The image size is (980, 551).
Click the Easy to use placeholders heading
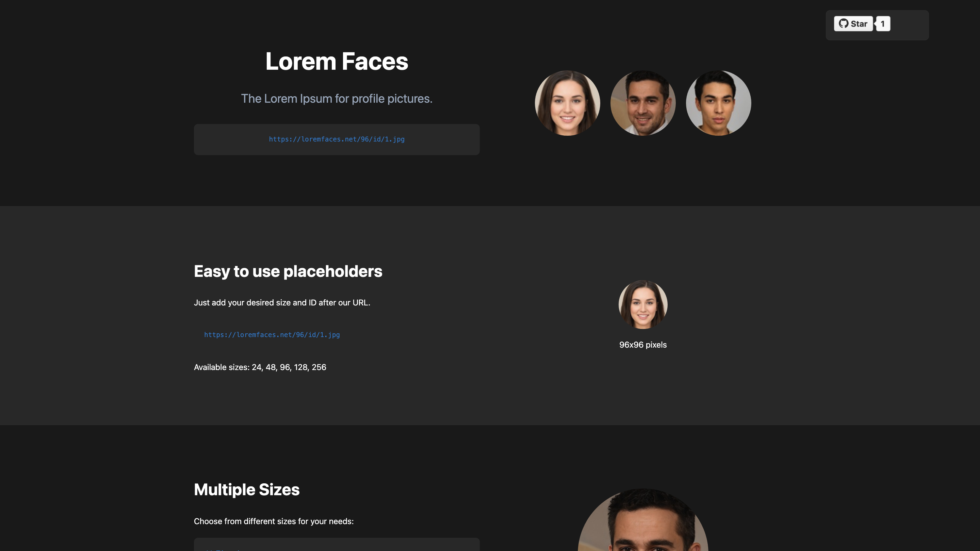point(288,271)
